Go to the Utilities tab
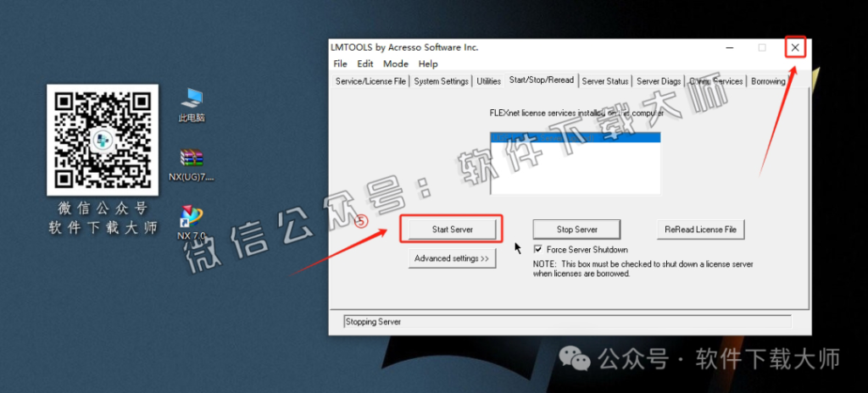The width and height of the screenshot is (868, 393). point(488,81)
